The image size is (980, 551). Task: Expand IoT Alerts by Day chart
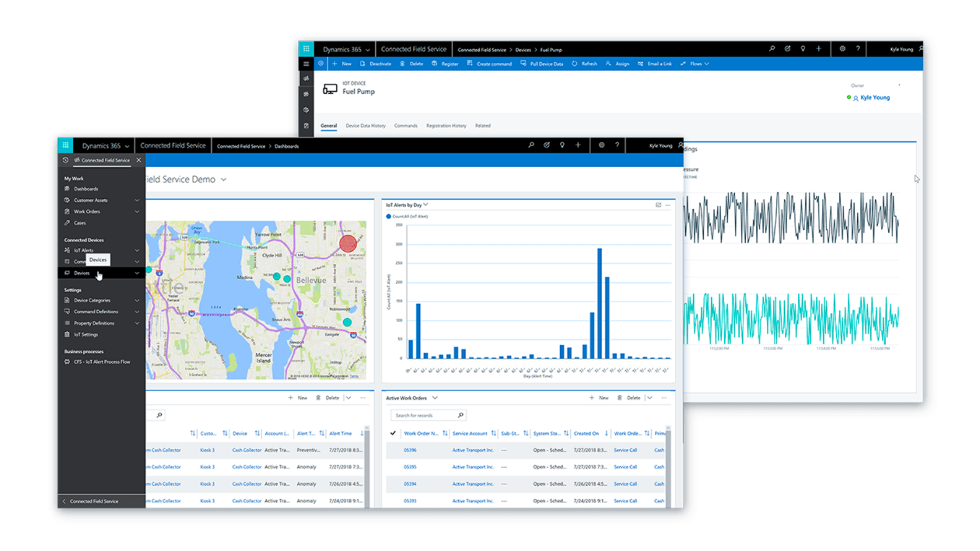[x=658, y=205]
